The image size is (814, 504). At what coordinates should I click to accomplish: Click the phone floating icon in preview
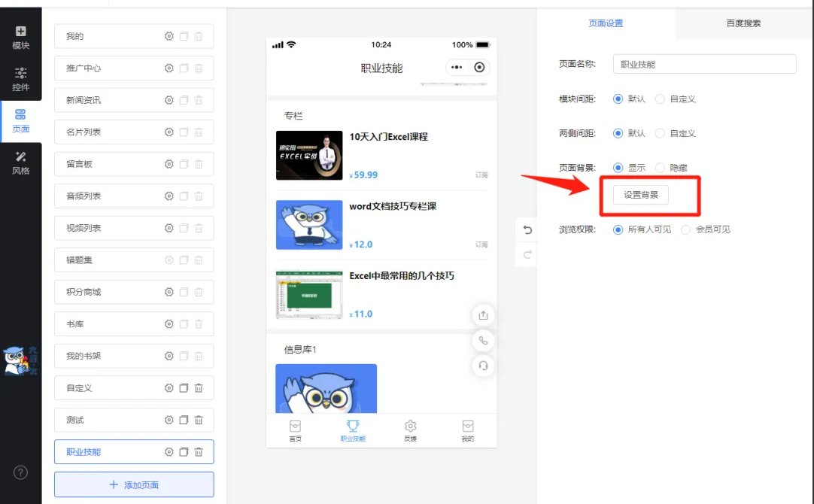pos(483,341)
